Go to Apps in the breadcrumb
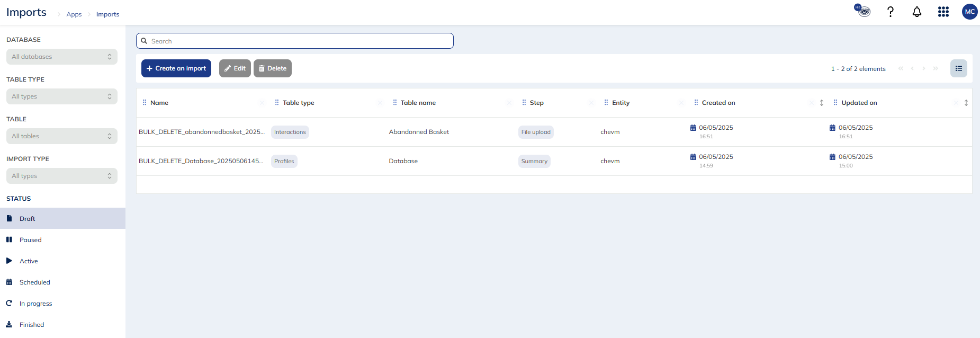 coord(74,14)
